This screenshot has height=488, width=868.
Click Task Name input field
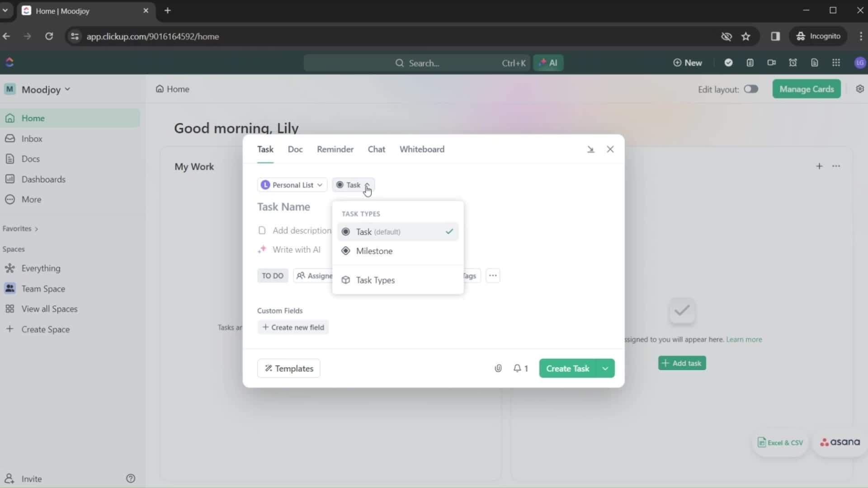click(284, 206)
